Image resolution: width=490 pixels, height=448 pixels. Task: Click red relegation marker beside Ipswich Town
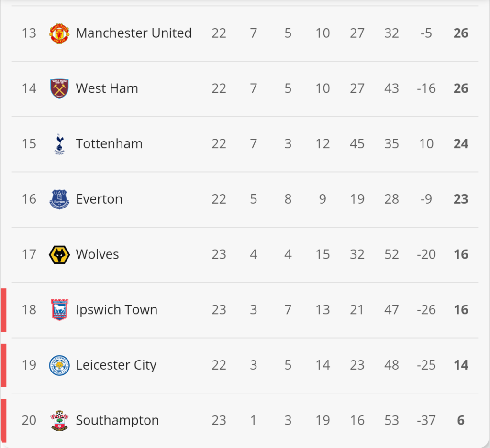pyautogui.click(x=4, y=310)
